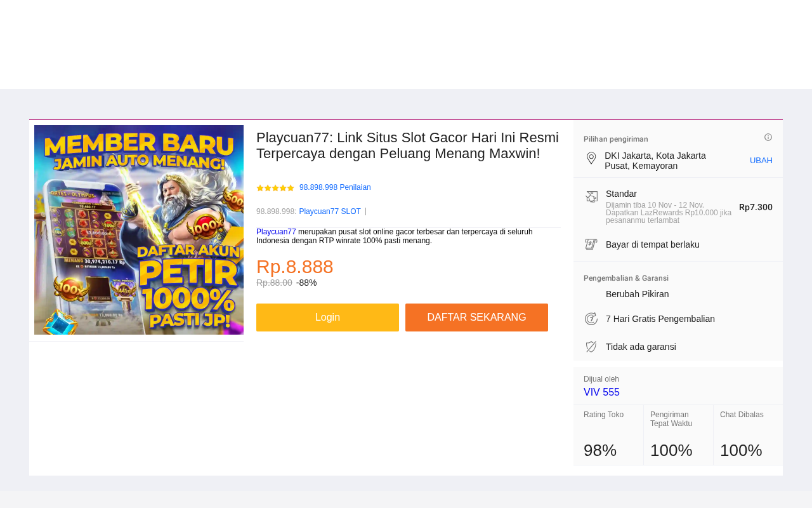
Task: Click the Playcuan77 link in the description
Action: click(276, 232)
